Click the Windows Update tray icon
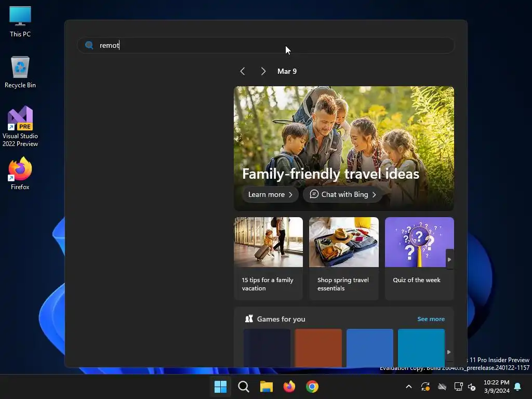The width and height of the screenshot is (532, 399). [425, 387]
